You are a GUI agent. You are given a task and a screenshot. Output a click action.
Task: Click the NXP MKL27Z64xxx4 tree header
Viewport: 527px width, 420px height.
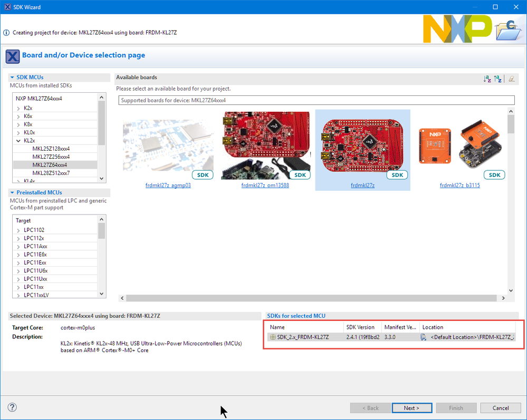[x=39, y=99]
